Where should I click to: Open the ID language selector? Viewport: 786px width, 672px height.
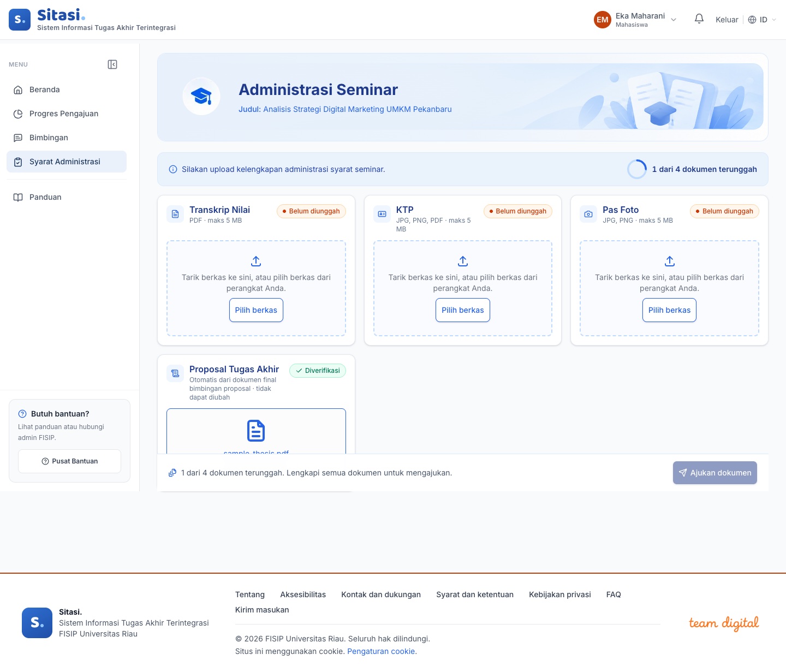(762, 20)
